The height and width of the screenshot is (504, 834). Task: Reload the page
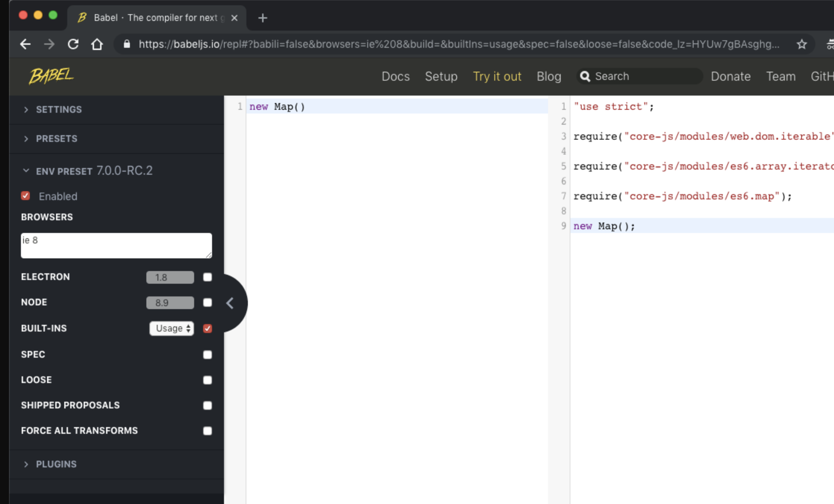click(x=73, y=44)
